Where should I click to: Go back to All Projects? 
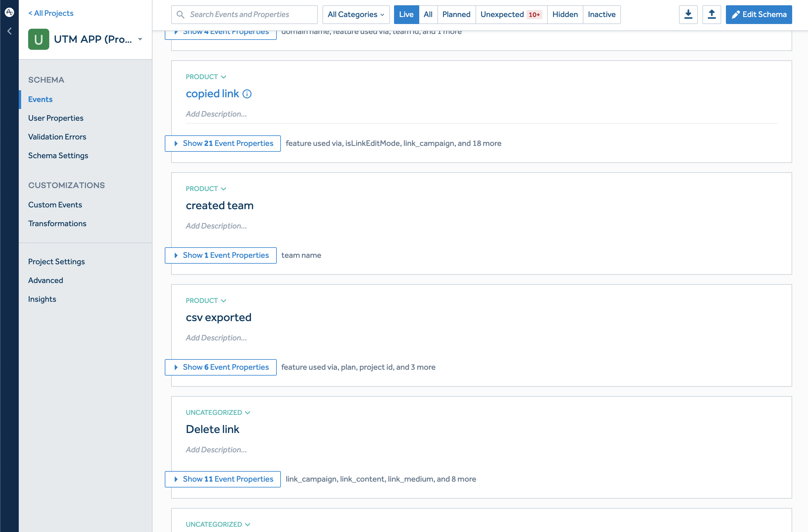[x=51, y=13]
